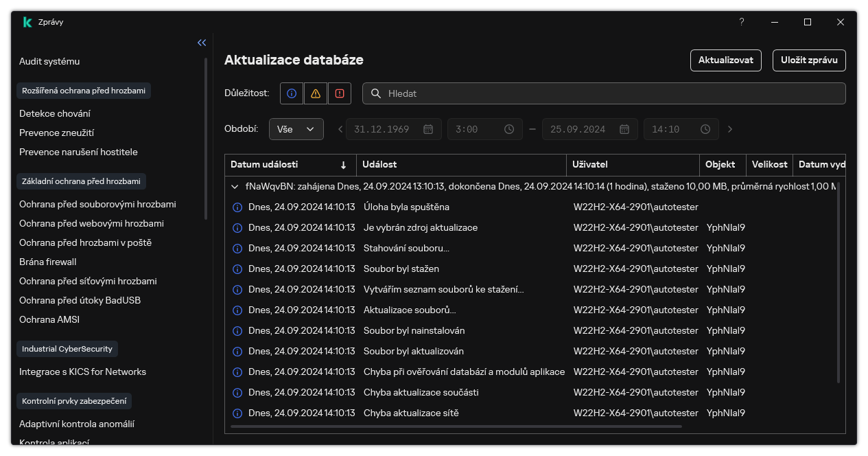Open the clock picker for start time
868x456 pixels.
509,129
